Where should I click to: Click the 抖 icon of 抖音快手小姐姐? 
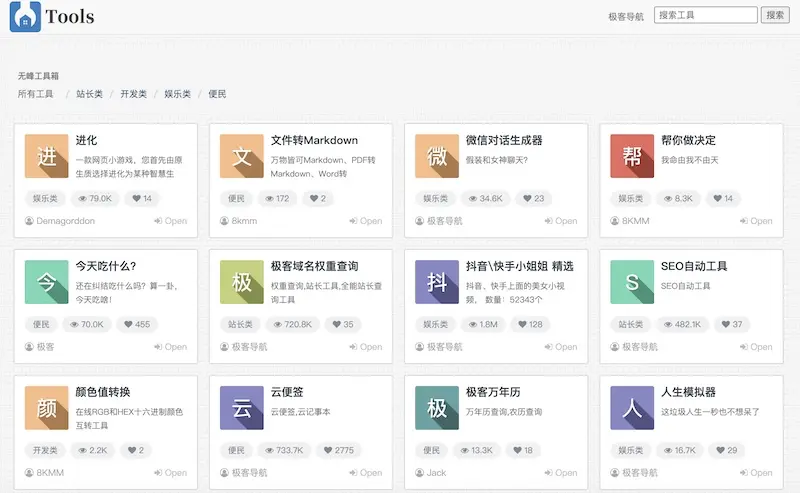point(437,282)
